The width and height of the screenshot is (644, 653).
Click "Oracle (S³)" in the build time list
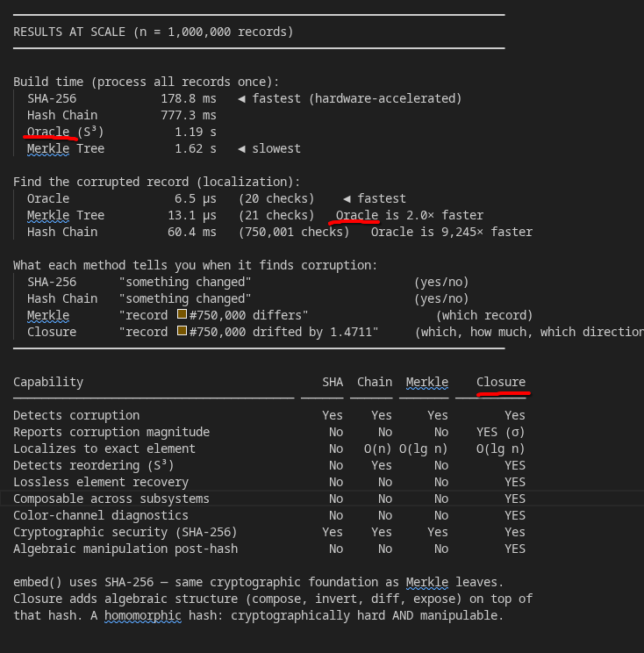point(65,132)
